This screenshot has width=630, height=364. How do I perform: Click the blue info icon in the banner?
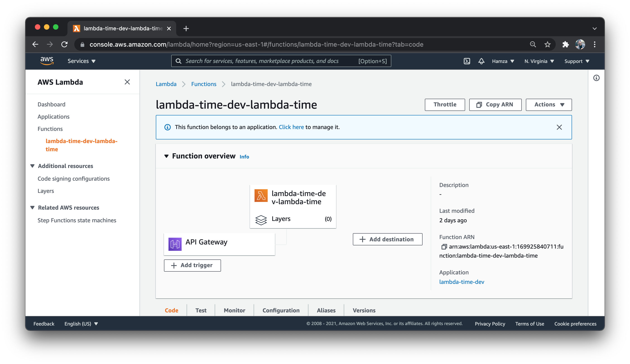point(168,127)
